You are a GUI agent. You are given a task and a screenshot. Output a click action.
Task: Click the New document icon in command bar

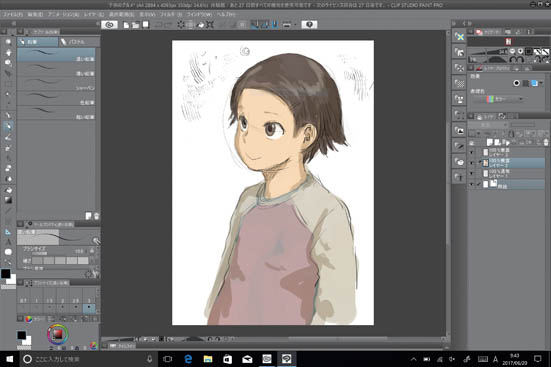point(126,25)
